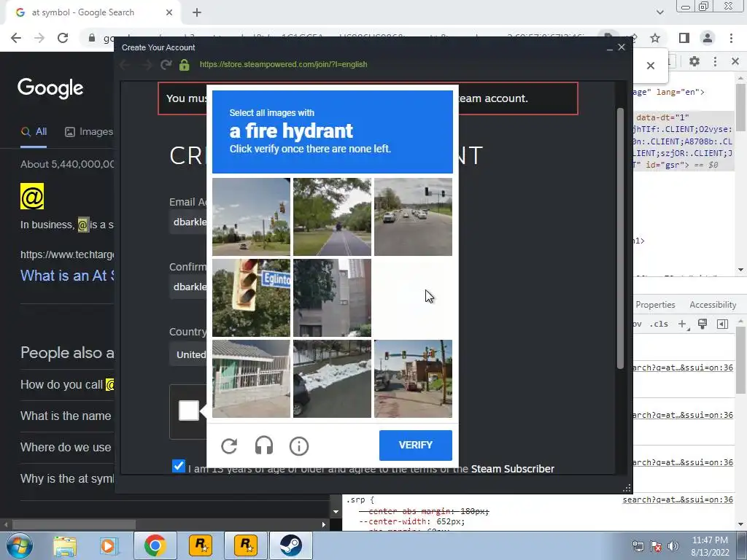Reload the Steam join page
The height and width of the screenshot is (560, 747).
pos(166,64)
